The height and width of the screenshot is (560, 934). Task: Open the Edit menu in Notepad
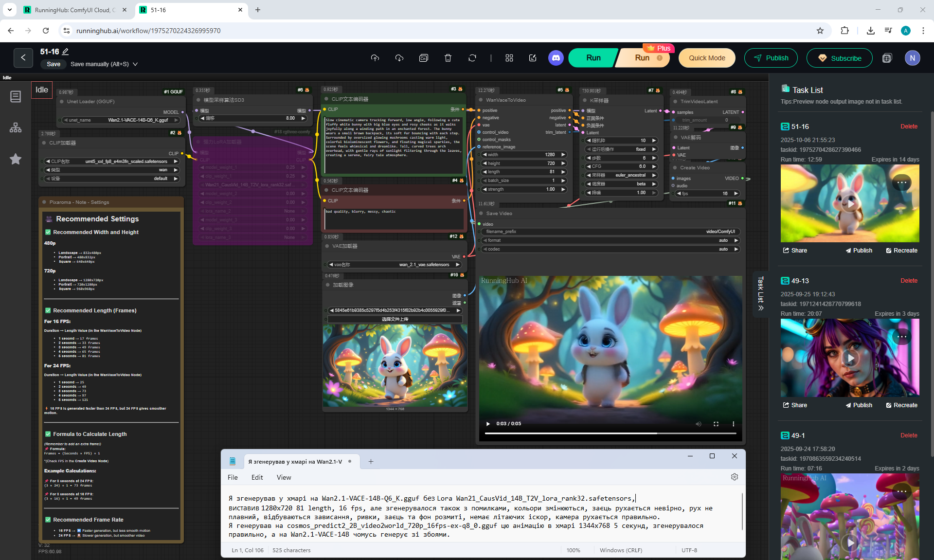tap(257, 477)
